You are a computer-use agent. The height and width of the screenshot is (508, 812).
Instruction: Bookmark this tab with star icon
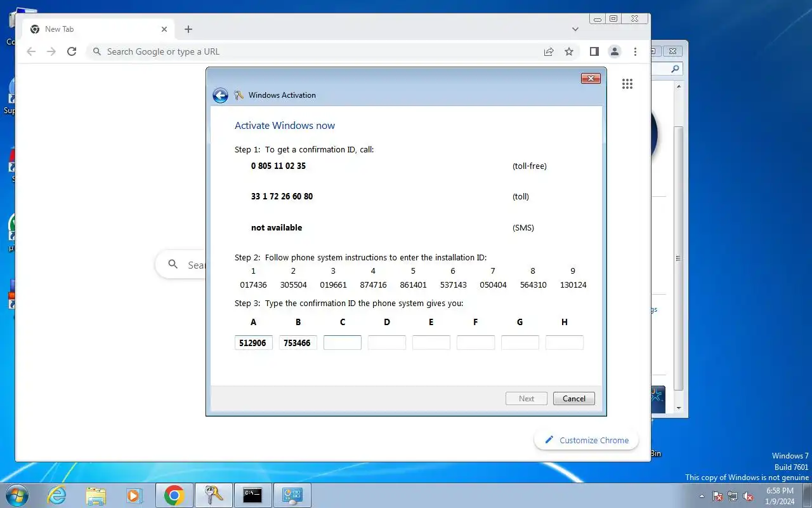click(569, 51)
